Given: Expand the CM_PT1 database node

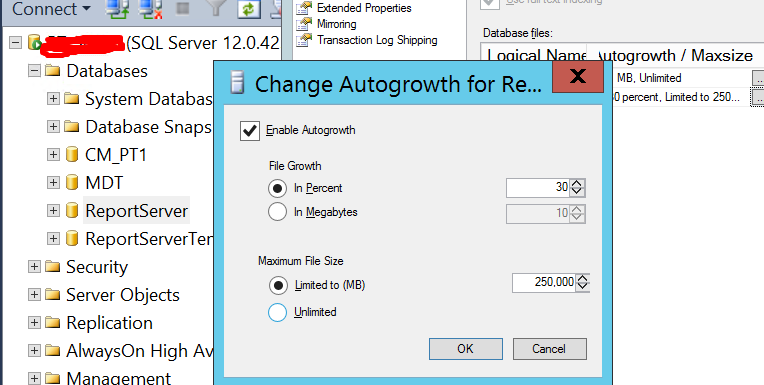Looking at the screenshot, I should pos(53,155).
